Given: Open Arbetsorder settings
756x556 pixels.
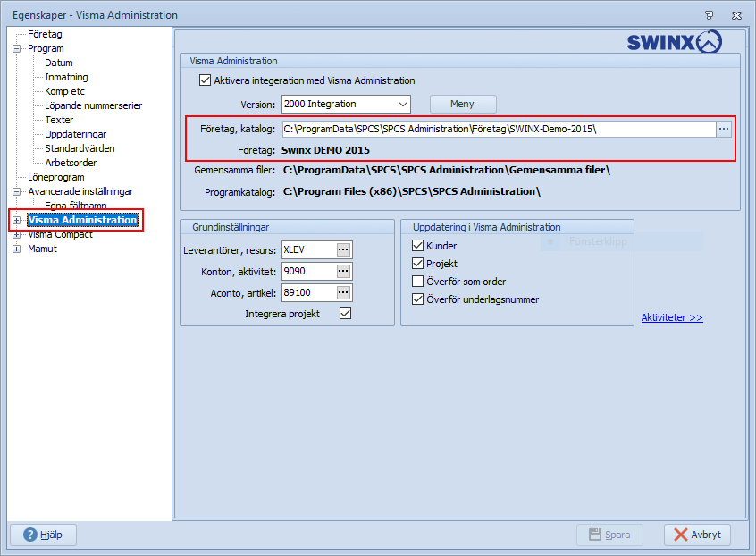Looking at the screenshot, I should pos(71,163).
